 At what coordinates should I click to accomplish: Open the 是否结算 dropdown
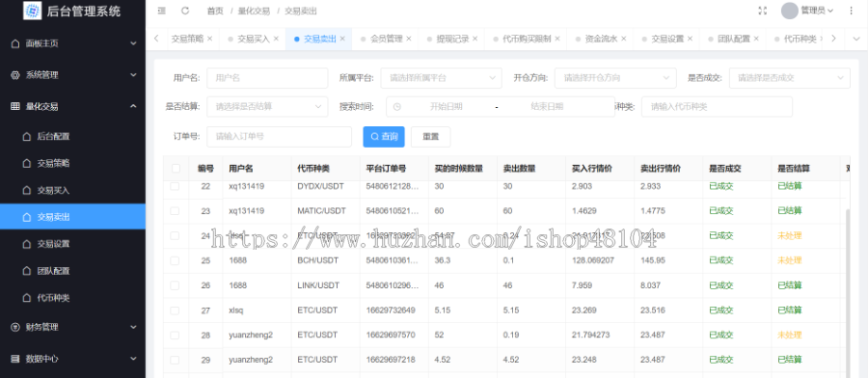pos(267,106)
